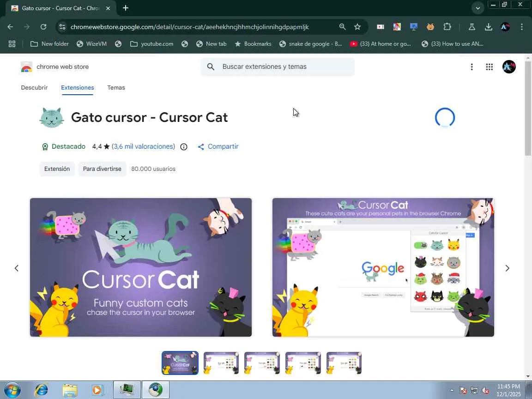The width and height of the screenshot is (532, 399).
Task: Show previous screenshot with left arrow
Action: click(x=16, y=268)
